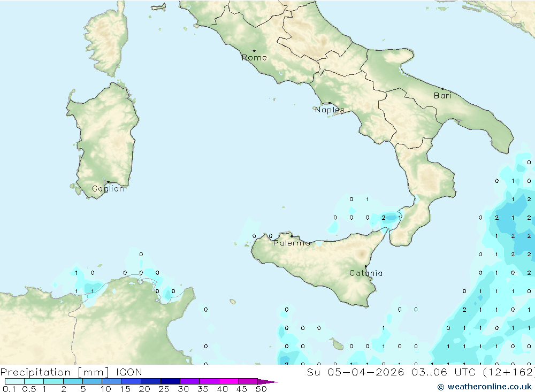Click the island of Malta on map

pyautogui.click(x=338, y=345)
